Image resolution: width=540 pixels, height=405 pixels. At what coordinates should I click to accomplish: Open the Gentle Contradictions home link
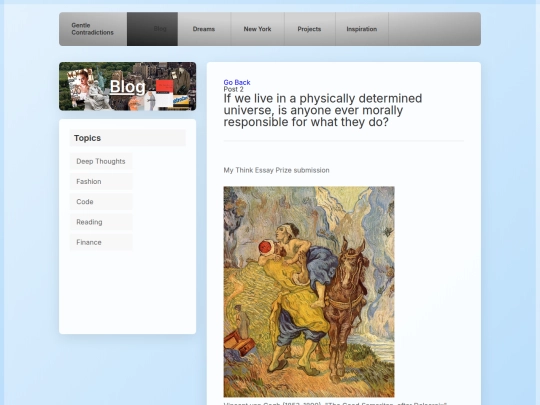pyautogui.click(x=92, y=29)
